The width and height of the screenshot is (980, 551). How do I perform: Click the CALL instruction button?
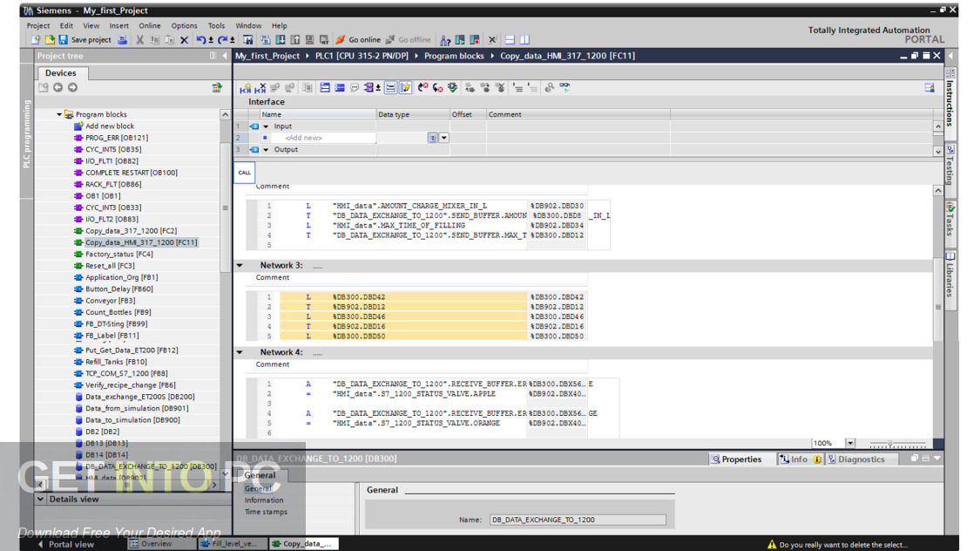[x=245, y=173]
